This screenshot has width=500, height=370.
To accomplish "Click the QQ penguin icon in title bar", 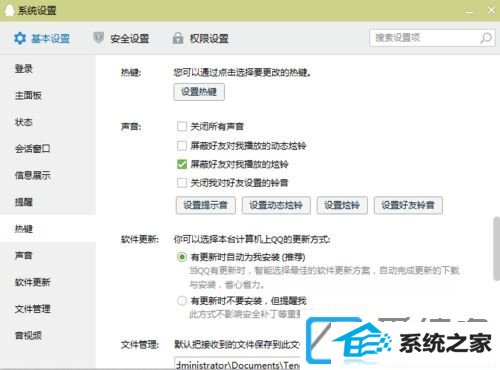I will (9, 10).
